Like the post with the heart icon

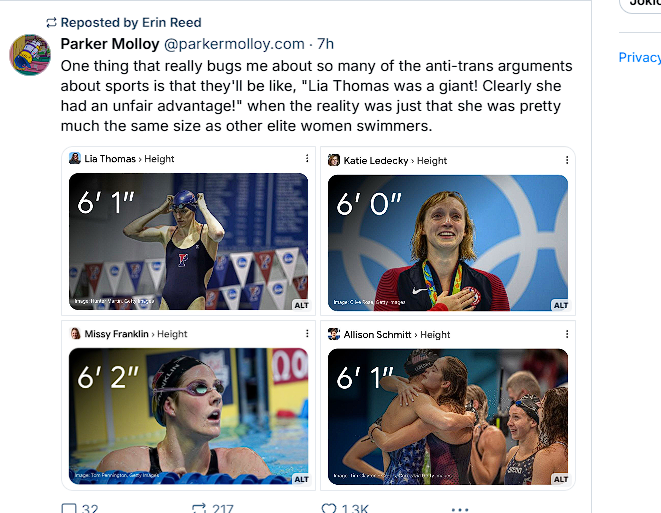[x=329, y=509]
